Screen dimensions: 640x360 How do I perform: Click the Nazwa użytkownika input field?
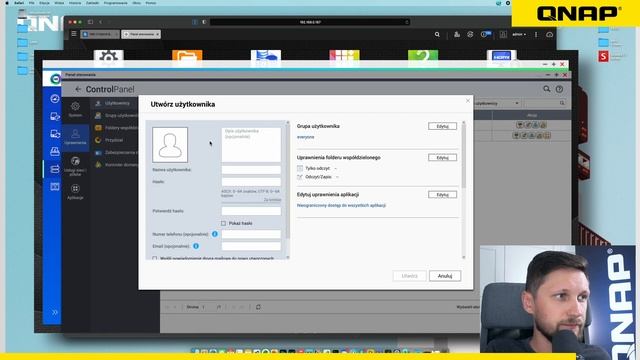coord(251,170)
